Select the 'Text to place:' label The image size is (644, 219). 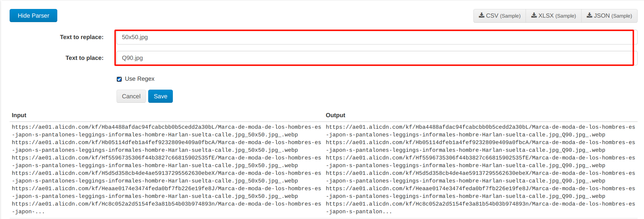[x=85, y=58]
